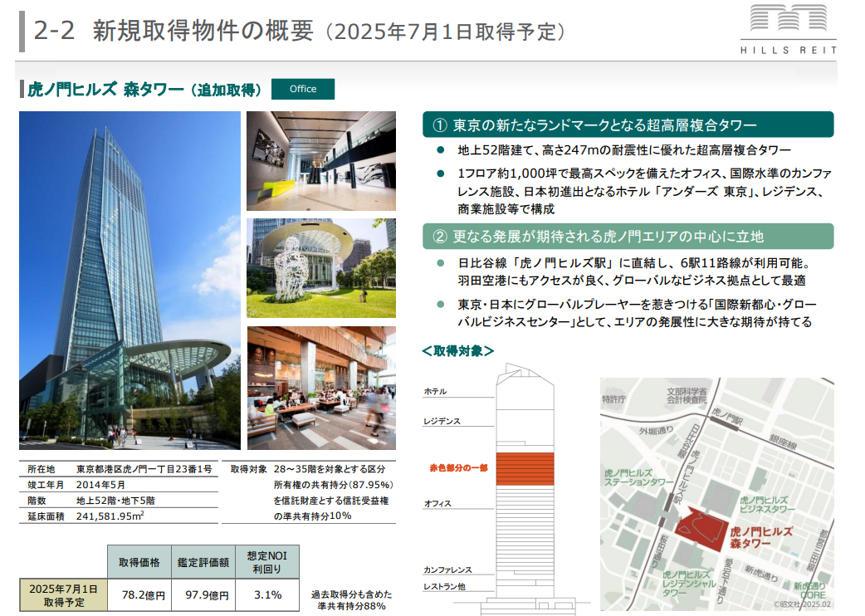Click 新虎通り CORE on map

809,590
